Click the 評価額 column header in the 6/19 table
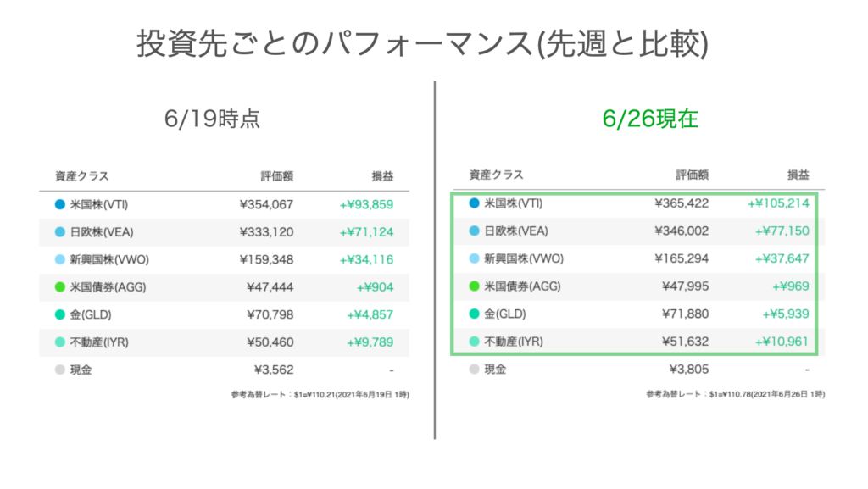Viewport: 868px width, 489px height. coord(276,176)
